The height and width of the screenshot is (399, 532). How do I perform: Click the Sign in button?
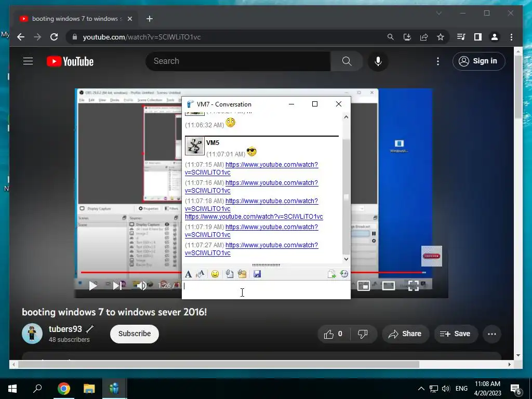tap(478, 61)
